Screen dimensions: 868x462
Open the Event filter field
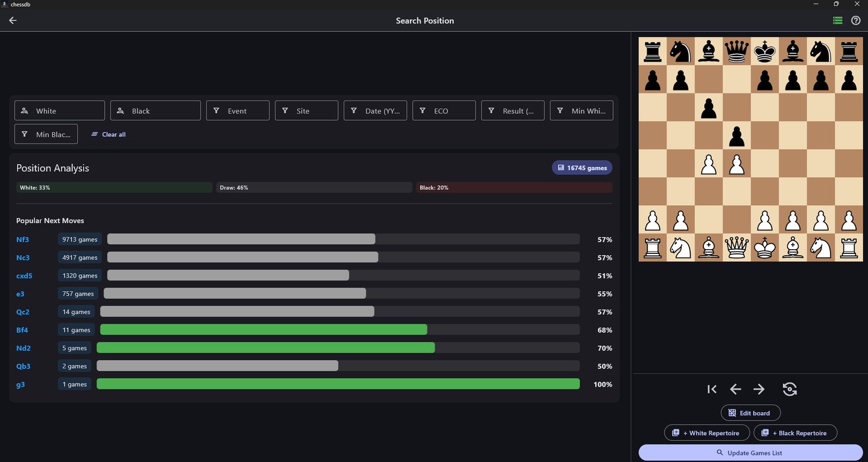pyautogui.click(x=237, y=111)
